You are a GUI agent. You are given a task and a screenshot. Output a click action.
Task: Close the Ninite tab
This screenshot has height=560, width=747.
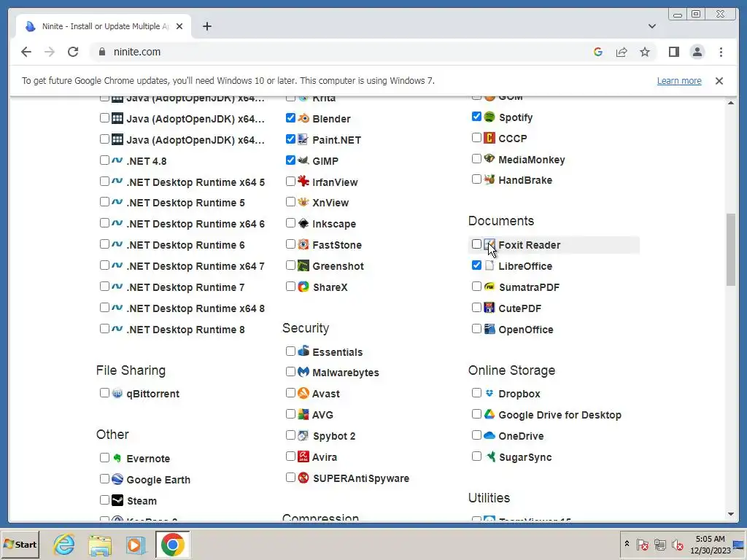[179, 27]
